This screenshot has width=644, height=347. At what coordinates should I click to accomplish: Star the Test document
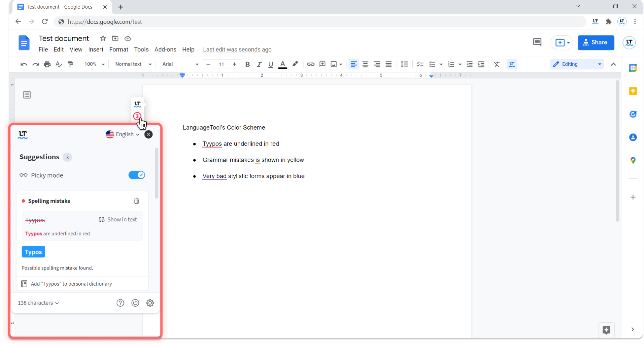103,38
